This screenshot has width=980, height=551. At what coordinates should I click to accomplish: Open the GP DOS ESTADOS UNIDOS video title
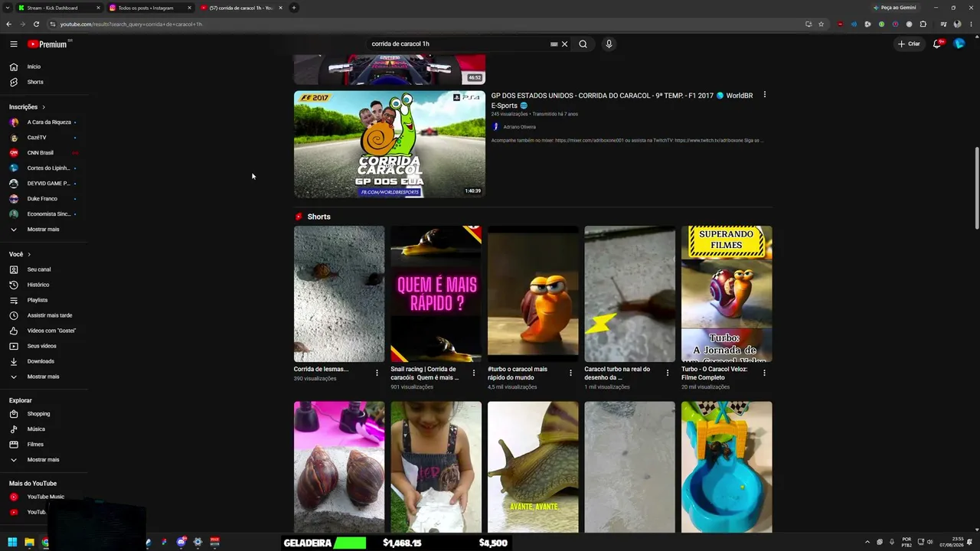(622, 100)
